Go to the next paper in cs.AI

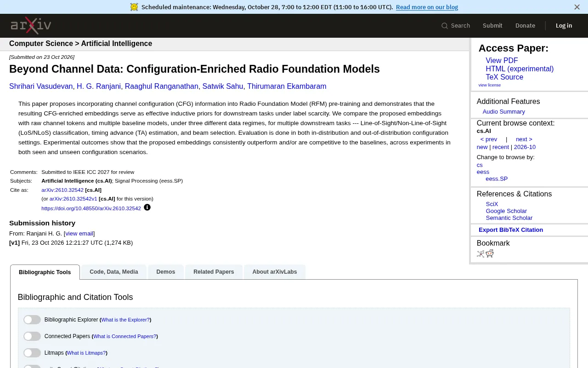pos(524,139)
